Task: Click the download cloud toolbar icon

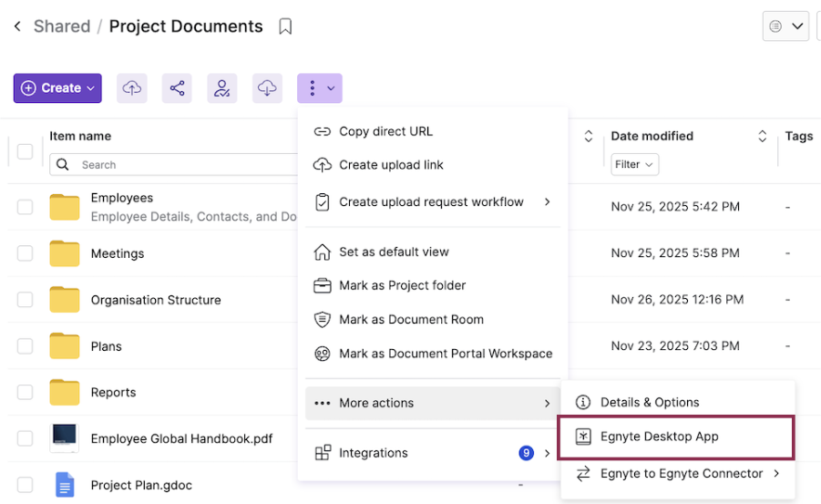Action: click(x=267, y=88)
